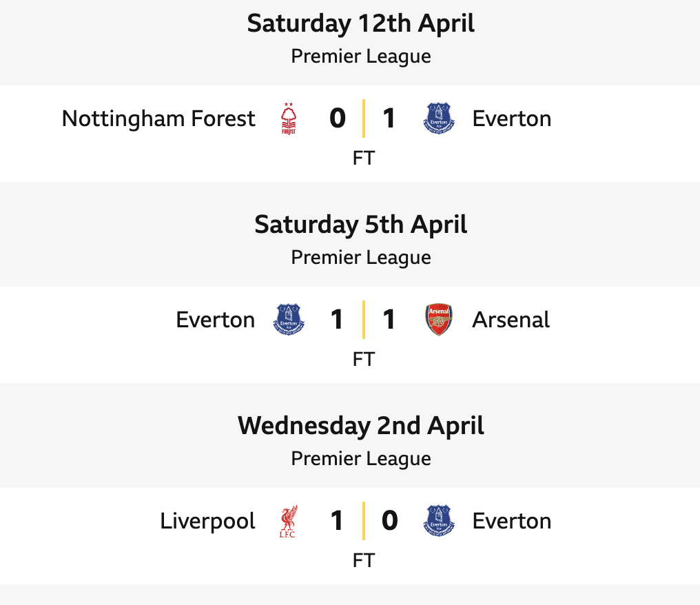This screenshot has width=700, height=605.
Task: Click Premier League label under Saturday 12th April
Action: [360, 56]
